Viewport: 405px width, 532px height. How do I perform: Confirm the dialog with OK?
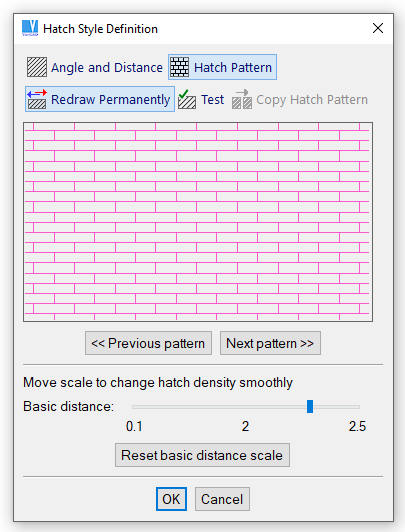[171, 499]
